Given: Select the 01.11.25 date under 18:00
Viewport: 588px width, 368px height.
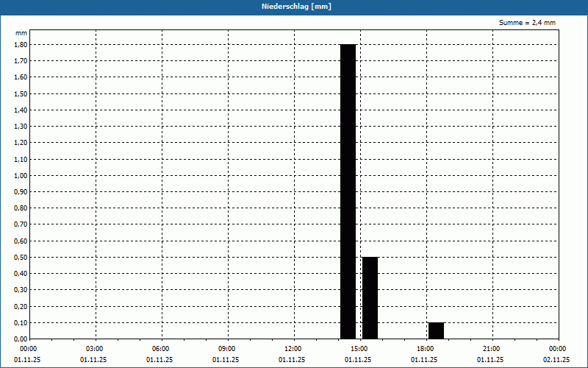Looking at the screenshot, I should 424,360.
